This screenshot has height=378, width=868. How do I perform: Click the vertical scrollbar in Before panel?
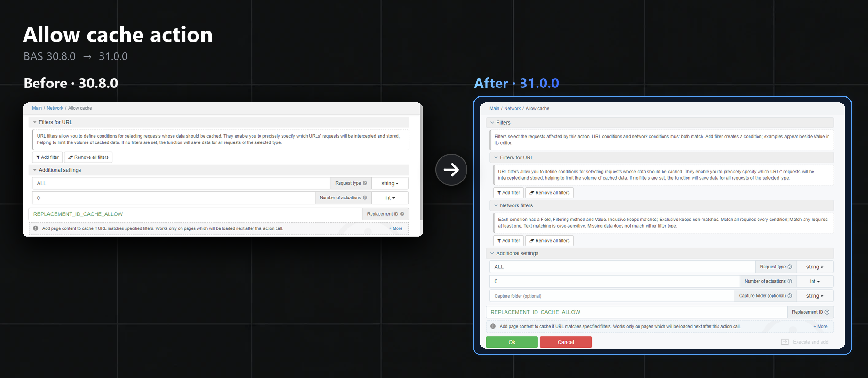421,162
